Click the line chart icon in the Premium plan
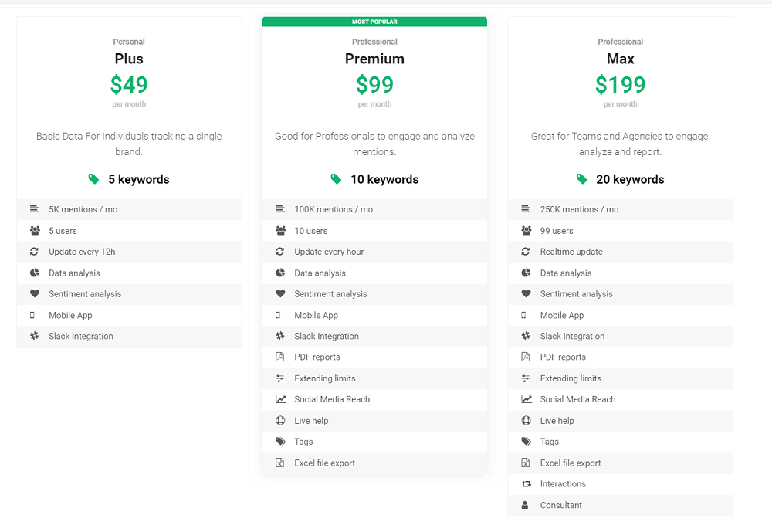 (281, 399)
